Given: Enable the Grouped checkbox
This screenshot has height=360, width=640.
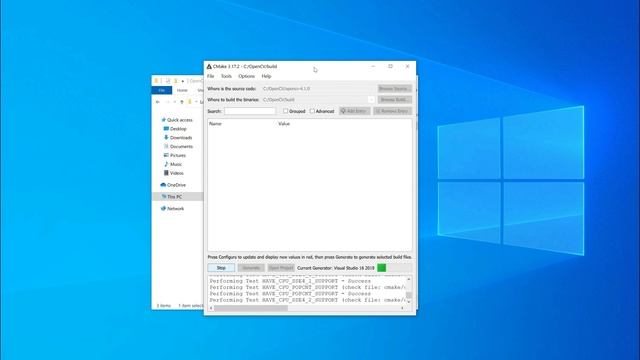Looking at the screenshot, I should tap(285, 111).
